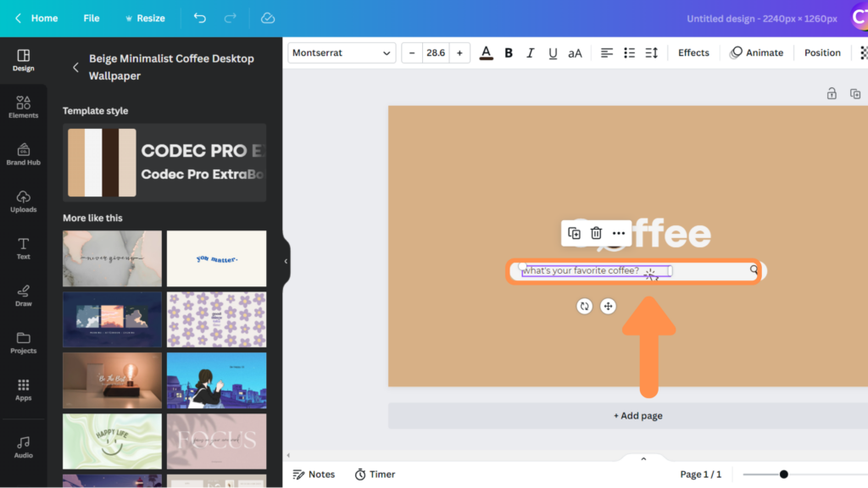Open line spacing options
This screenshot has width=868, height=488.
click(652, 53)
